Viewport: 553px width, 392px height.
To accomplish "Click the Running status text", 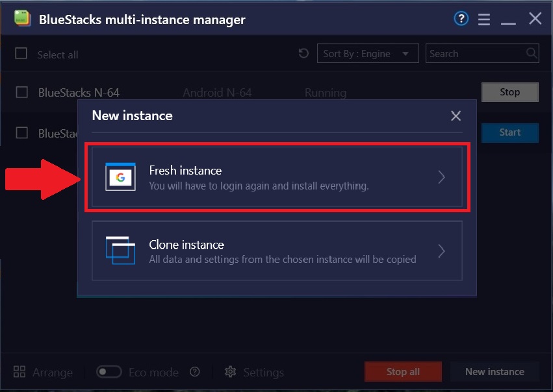I will pyautogui.click(x=326, y=93).
